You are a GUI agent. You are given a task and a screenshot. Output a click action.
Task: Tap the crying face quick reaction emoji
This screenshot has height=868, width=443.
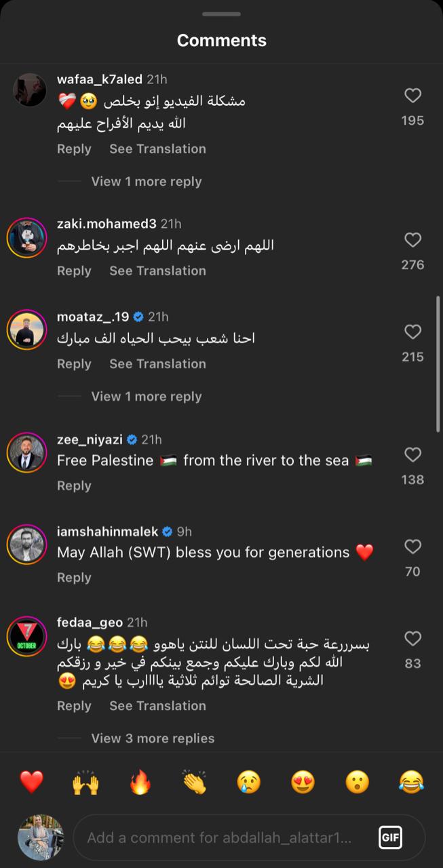248,782
